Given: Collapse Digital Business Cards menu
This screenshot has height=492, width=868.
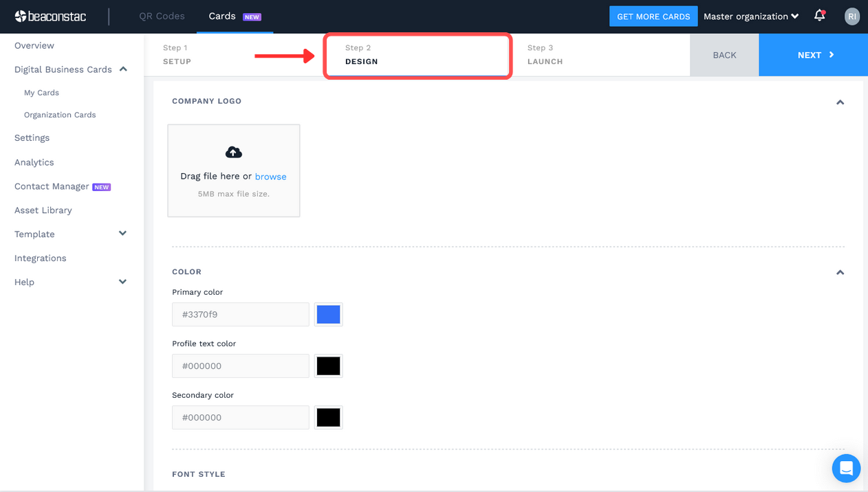Looking at the screenshot, I should (123, 69).
